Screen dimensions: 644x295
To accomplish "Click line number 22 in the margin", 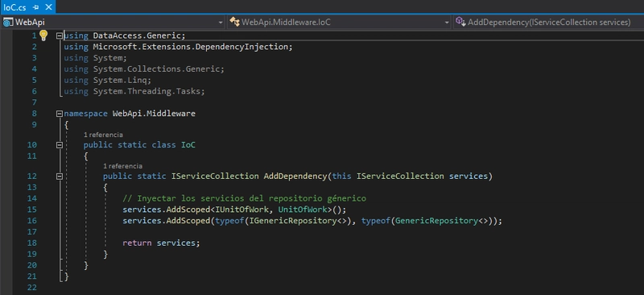I will tap(32, 287).
